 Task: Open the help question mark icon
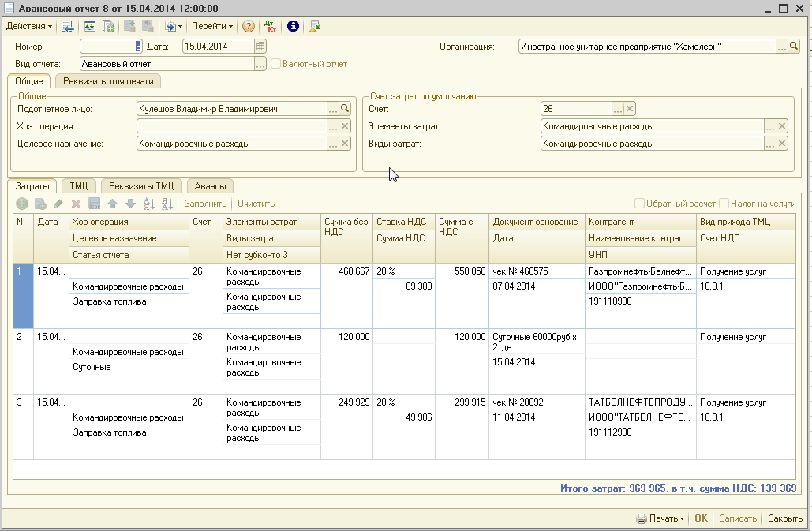click(x=249, y=26)
